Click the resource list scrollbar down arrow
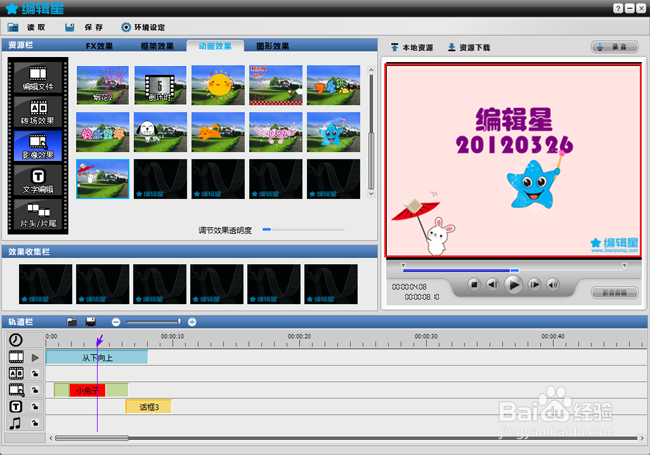The width and height of the screenshot is (650, 455). coord(371,194)
